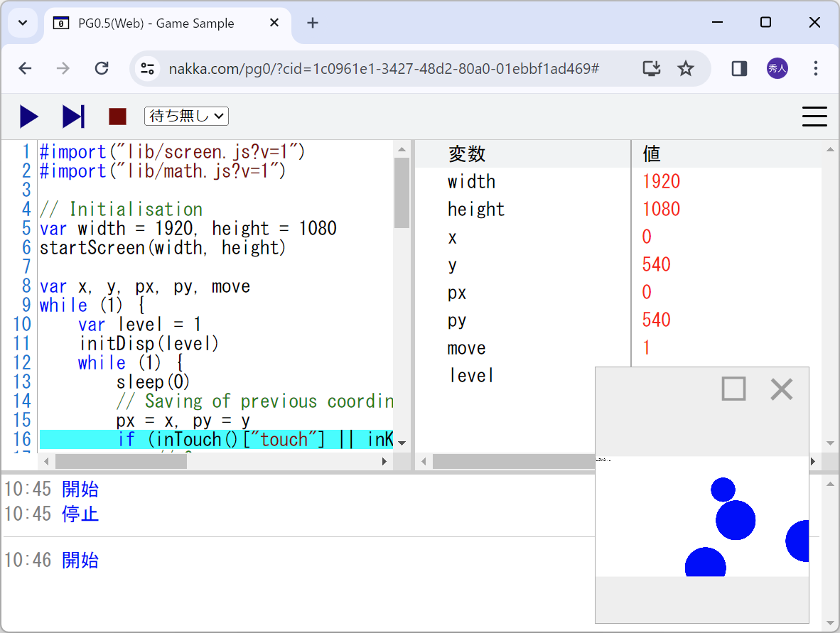Click the game preview canvas with blue circles
The width and height of the screenshot is (840, 633).
point(702,516)
